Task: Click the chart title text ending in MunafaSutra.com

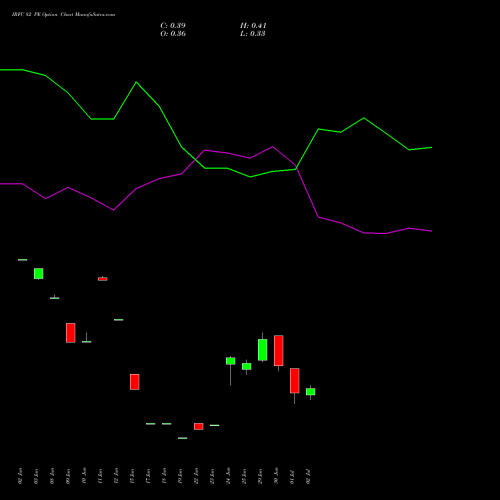Action: (x=63, y=15)
